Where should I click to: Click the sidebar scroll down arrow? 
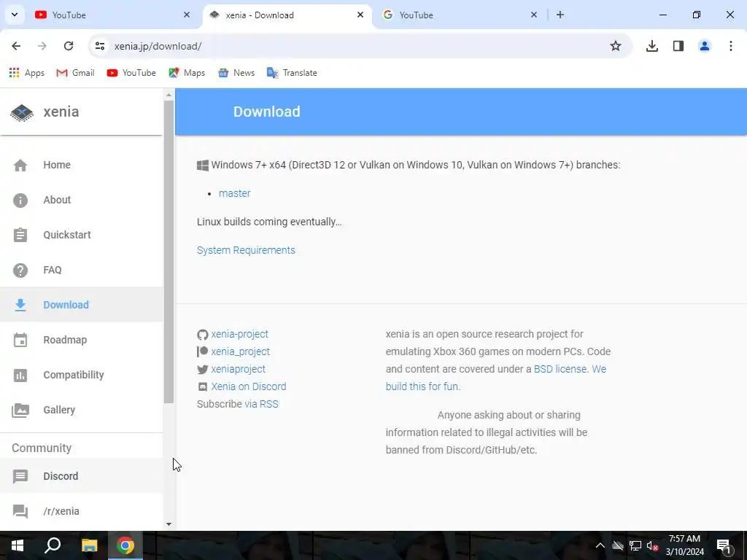(x=169, y=524)
